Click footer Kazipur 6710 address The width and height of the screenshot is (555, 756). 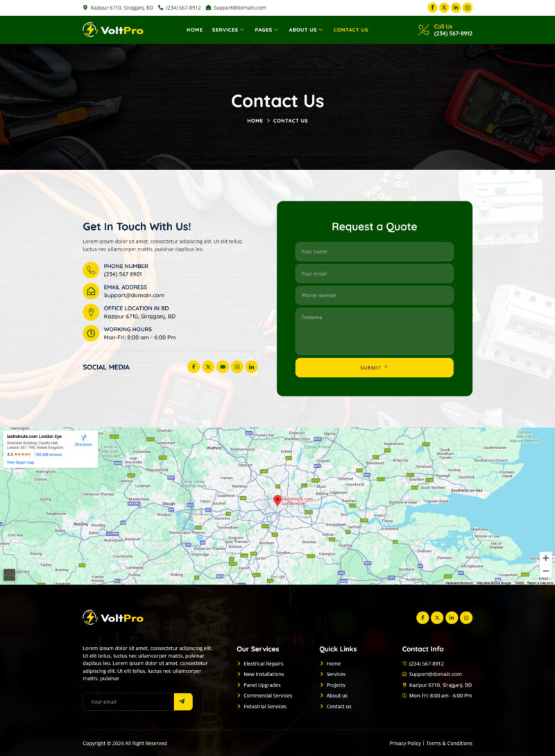(441, 684)
